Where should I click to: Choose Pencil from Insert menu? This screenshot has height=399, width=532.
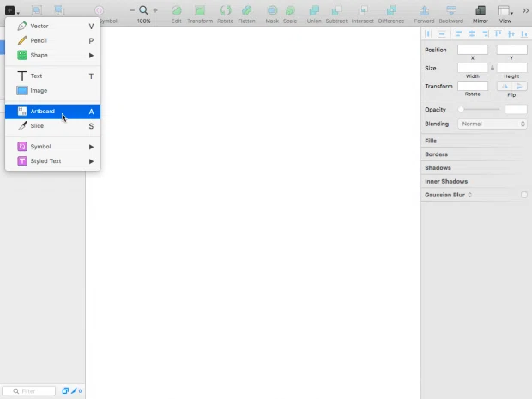coord(52,40)
